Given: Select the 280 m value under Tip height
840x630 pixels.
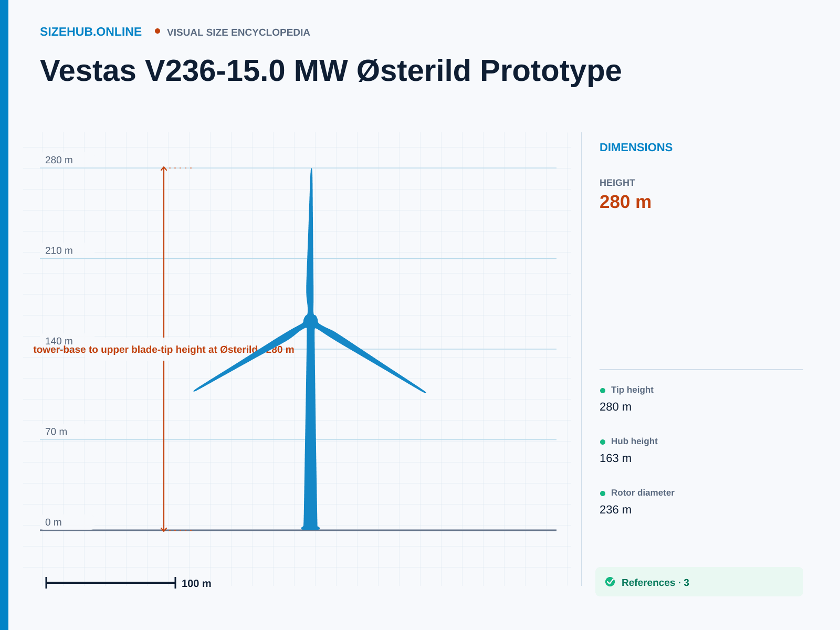Looking at the screenshot, I should click(615, 407).
